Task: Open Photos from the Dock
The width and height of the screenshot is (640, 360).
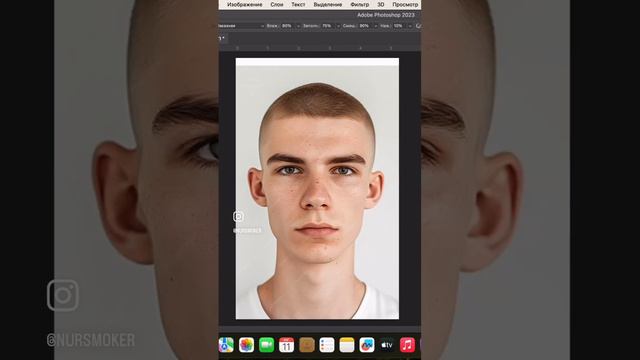Action: (247, 345)
